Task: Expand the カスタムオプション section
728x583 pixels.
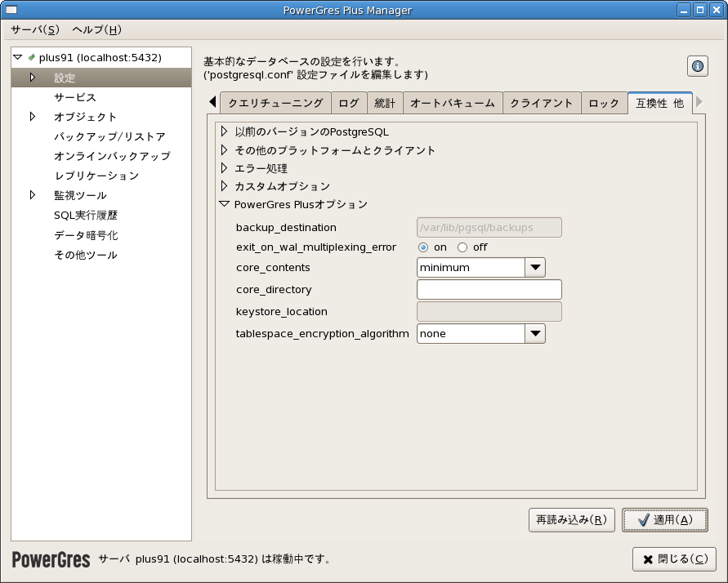Action: coord(224,186)
